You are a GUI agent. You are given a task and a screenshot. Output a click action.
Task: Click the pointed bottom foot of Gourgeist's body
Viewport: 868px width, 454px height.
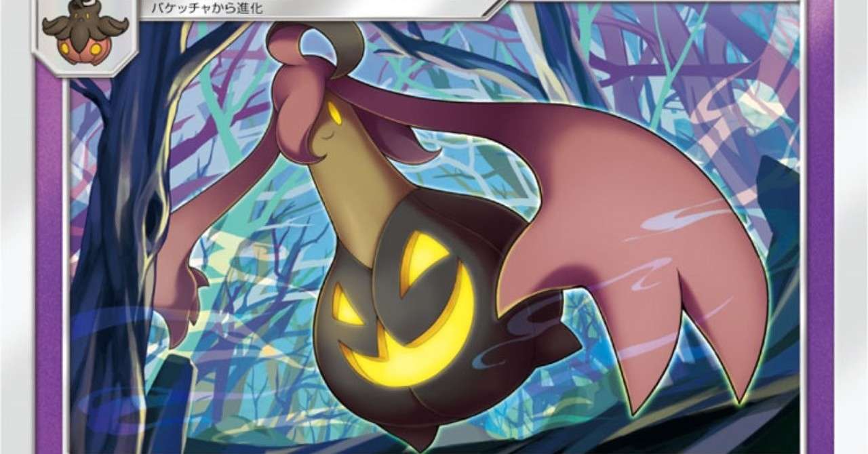tap(419, 434)
